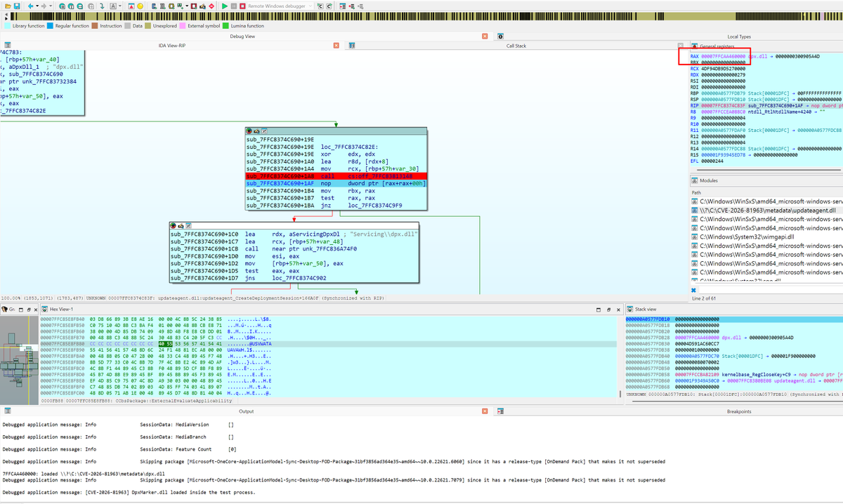Click the RSP register value
The image size is (843, 504).
(724, 98)
